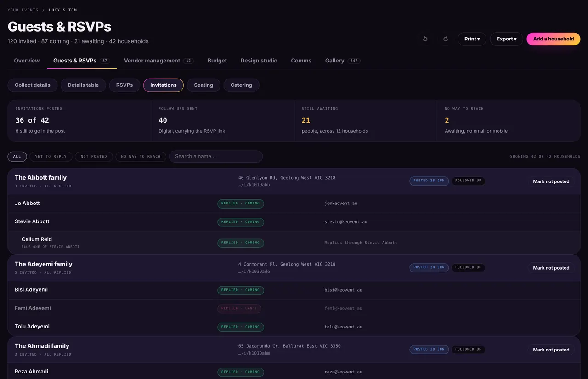
Task: Click Adeyemi family Followed up badge
Action: (469, 267)
